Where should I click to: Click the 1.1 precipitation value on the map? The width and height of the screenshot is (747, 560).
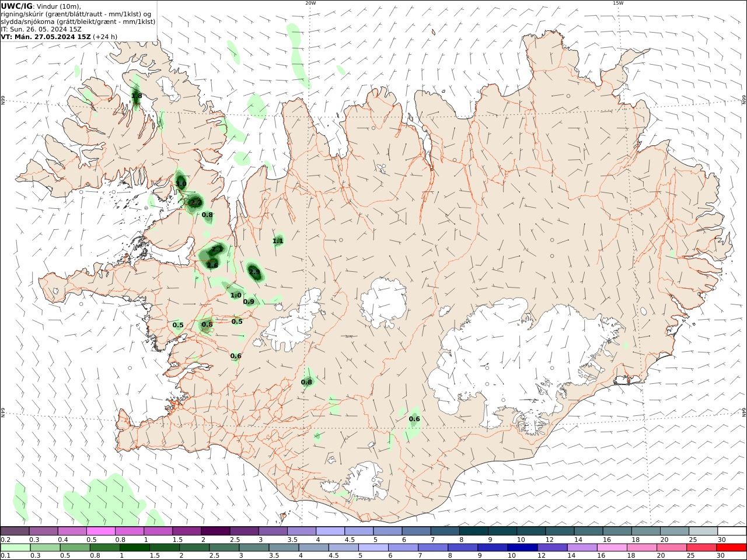[x=278, y=241]
